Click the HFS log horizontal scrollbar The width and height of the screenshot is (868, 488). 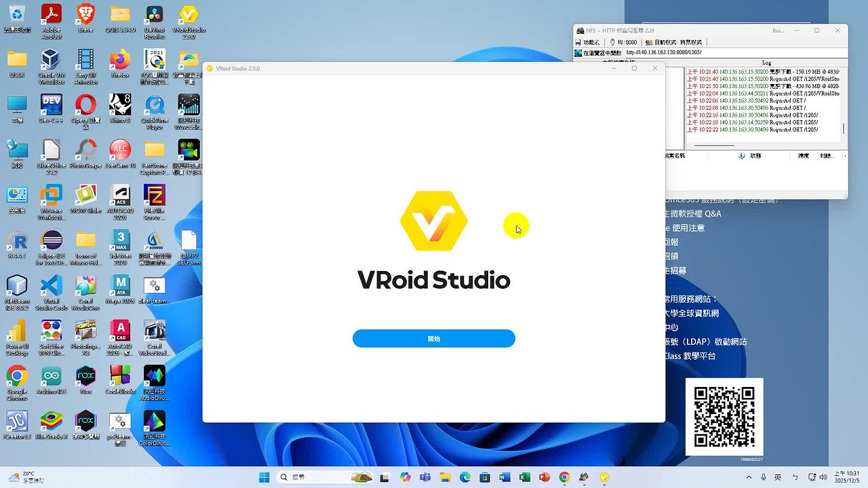click(x=715, y=145)
